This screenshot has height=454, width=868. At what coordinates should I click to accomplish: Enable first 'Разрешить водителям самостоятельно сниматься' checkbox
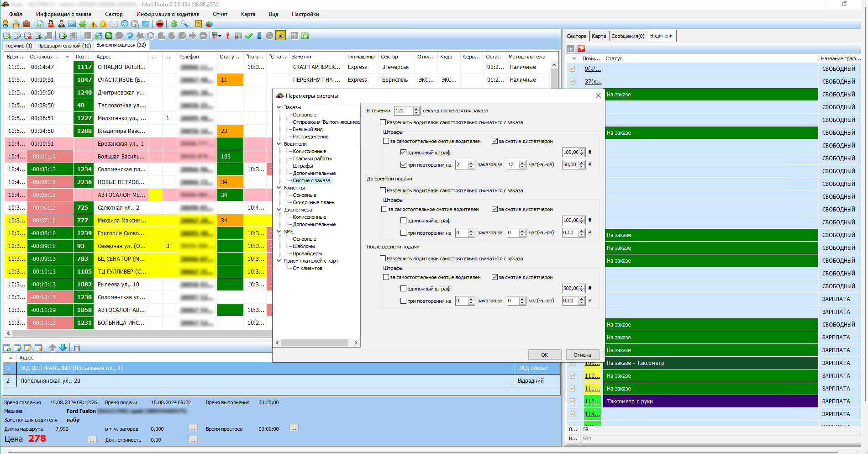(x=383, y=122)
